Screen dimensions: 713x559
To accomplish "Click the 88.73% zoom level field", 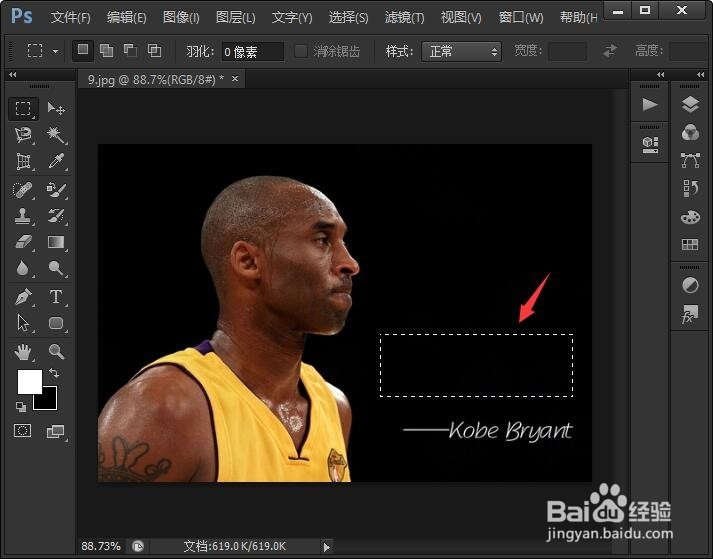I will pyautogui.click(x=101, y=546).
